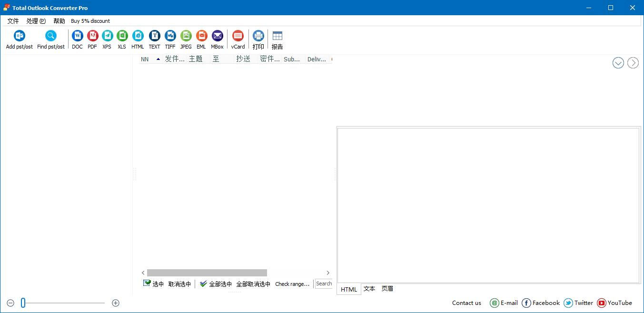This screenshot has height=313, width=644.
Task: Sort by the 至 column header
Action: tap(222, 59)
